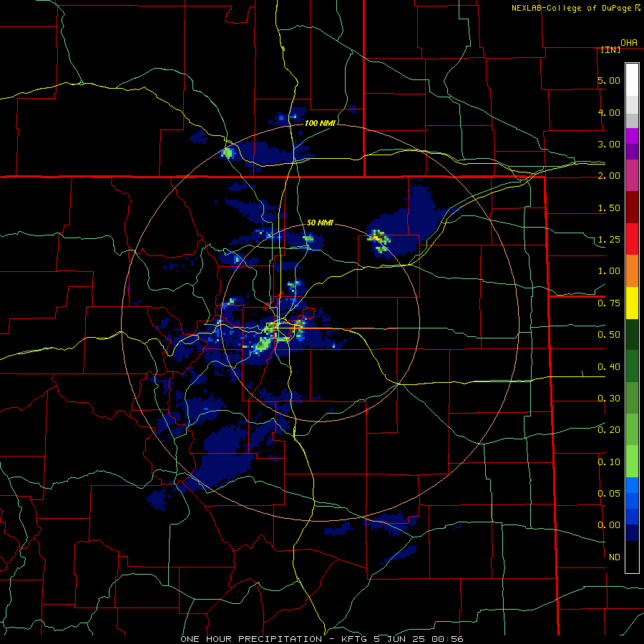The height and width of the screenshot is (644, 644).
Task: Click the 2.00 legend value
Action: click(609, 176)
